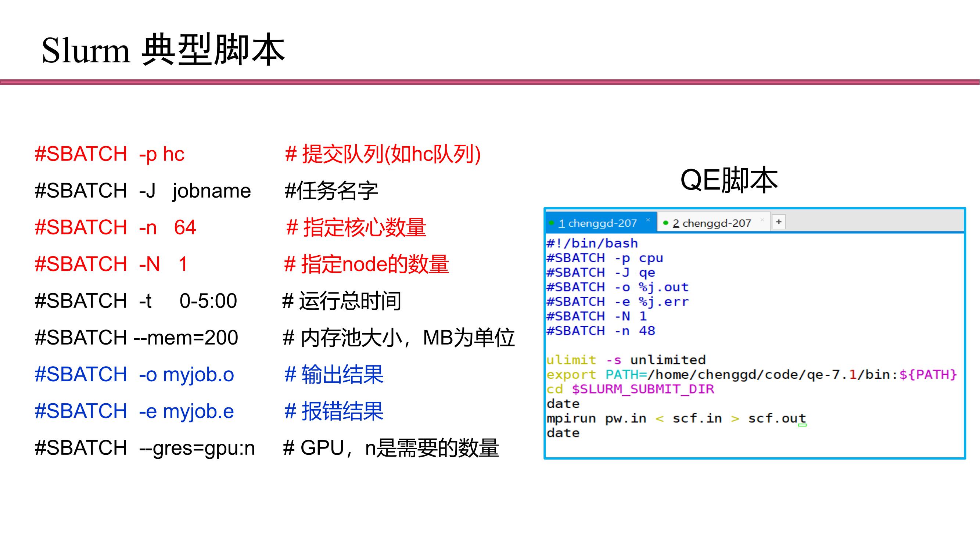Click the comment '# GPU，n是需要的数量'
Screen dimensions: 980x551
coord(391,448)
